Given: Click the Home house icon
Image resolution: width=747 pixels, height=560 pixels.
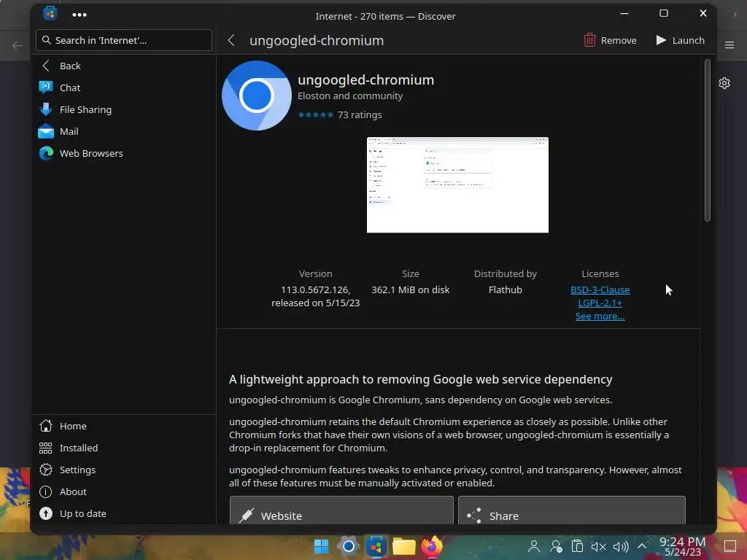Looking at the screenshot, I should (46, 426).
